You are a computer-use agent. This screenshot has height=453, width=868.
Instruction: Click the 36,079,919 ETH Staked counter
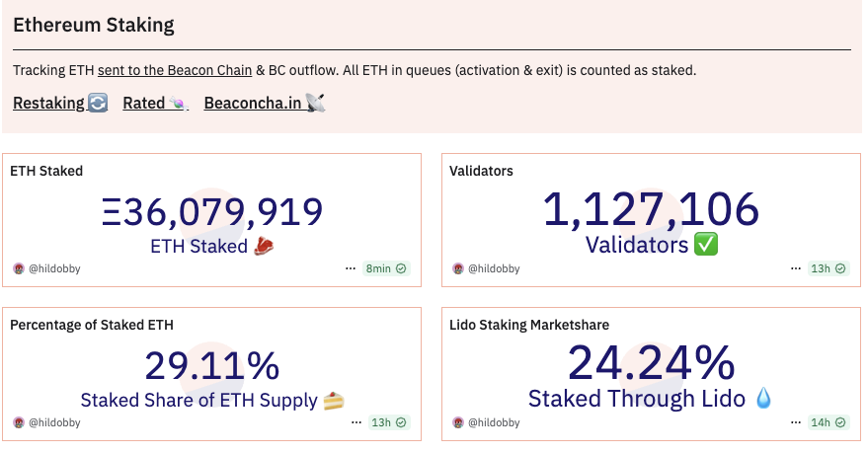click(212, 212)
